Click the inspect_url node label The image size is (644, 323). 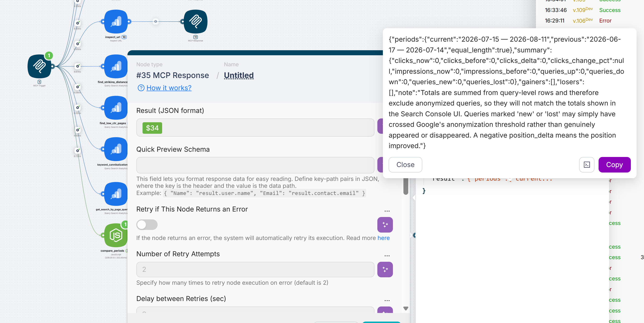(112, 37)
